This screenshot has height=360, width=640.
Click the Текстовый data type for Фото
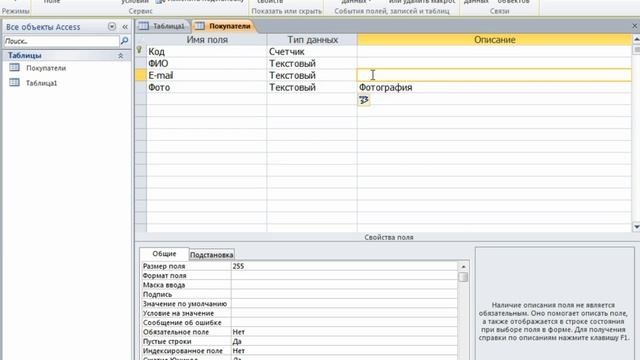312,87
